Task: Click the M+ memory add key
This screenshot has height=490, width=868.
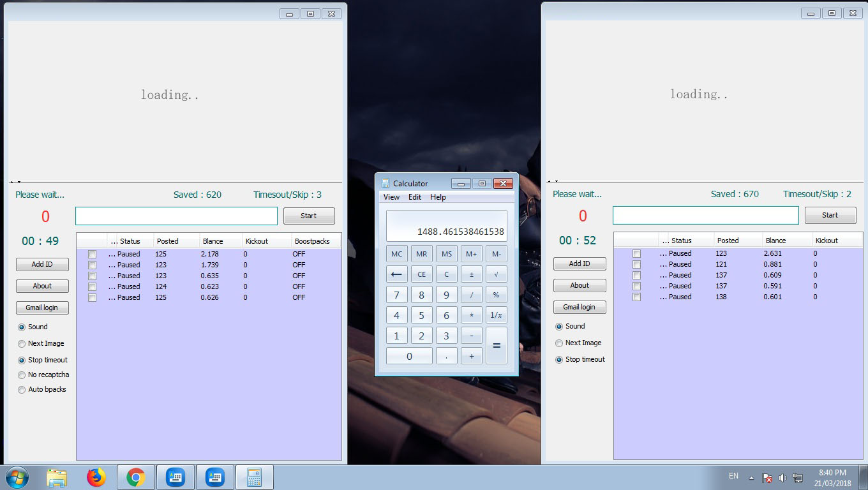Action: point(471,254)
